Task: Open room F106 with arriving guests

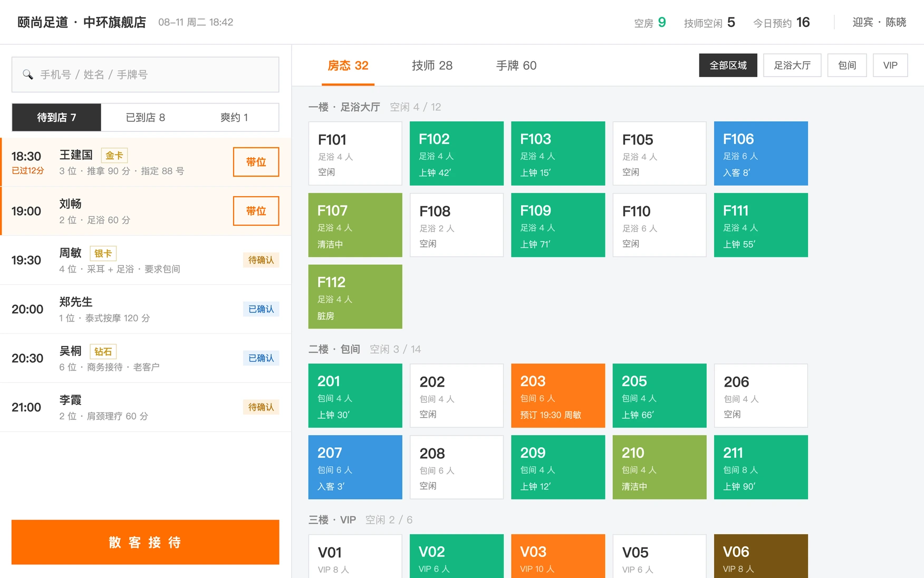Action: click(x=761, y=153)
